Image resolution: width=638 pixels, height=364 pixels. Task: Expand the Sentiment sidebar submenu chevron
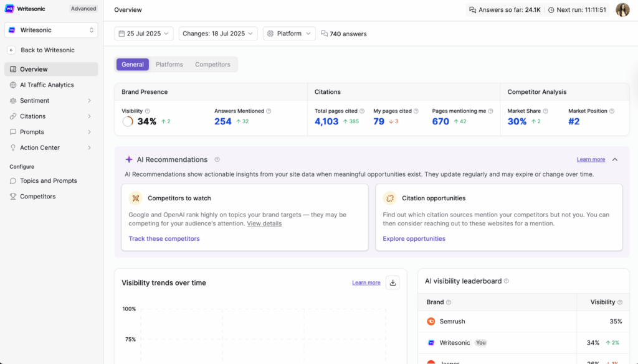[x=89, y=101]
